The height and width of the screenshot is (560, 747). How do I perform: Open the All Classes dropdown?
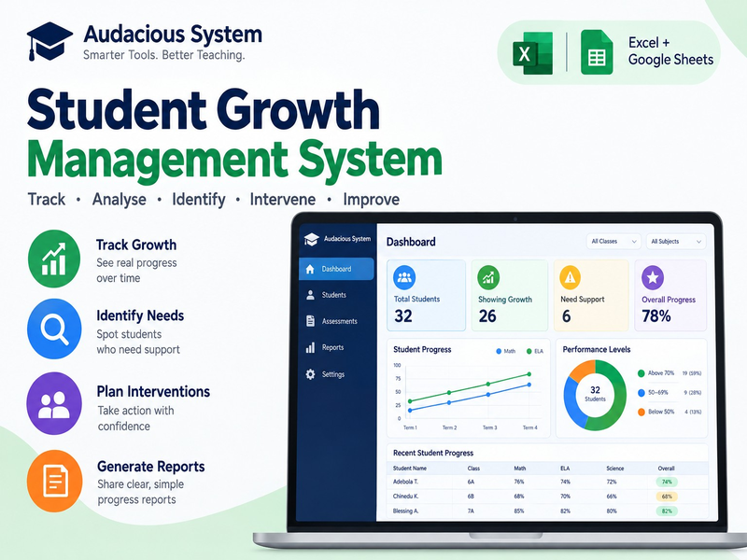point(613,242)
